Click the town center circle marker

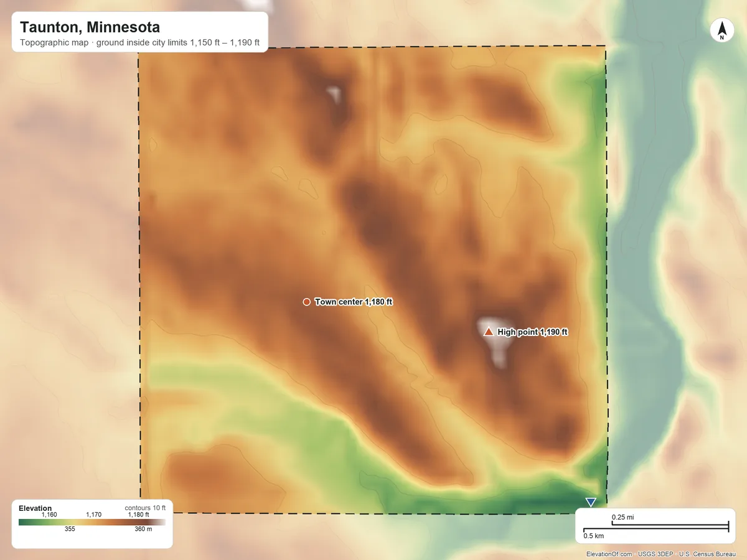tap(306, 302)
